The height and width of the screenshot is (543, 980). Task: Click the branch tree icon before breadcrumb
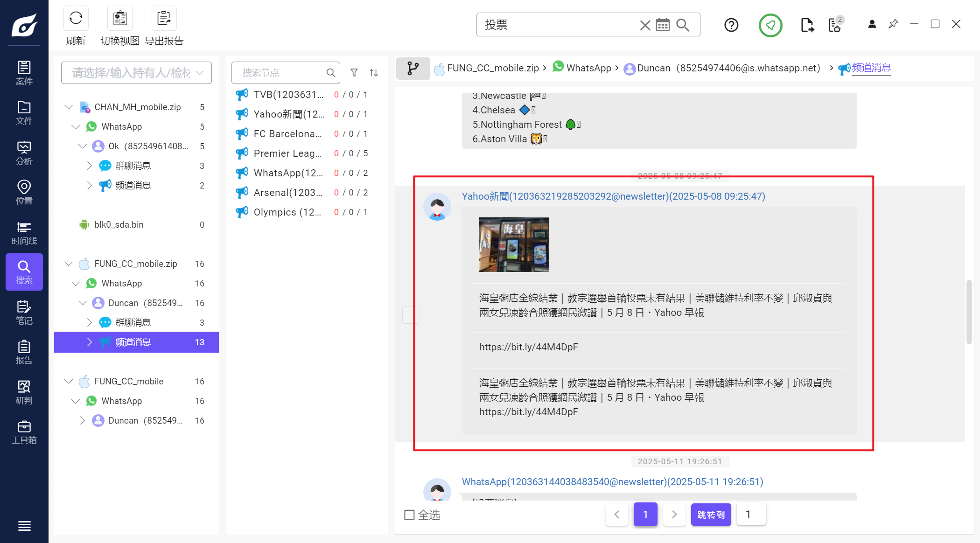tap(413, 69)
